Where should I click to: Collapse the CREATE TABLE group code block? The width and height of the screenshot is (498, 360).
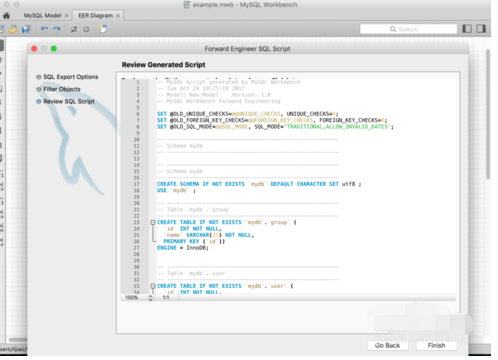[153, 222]
